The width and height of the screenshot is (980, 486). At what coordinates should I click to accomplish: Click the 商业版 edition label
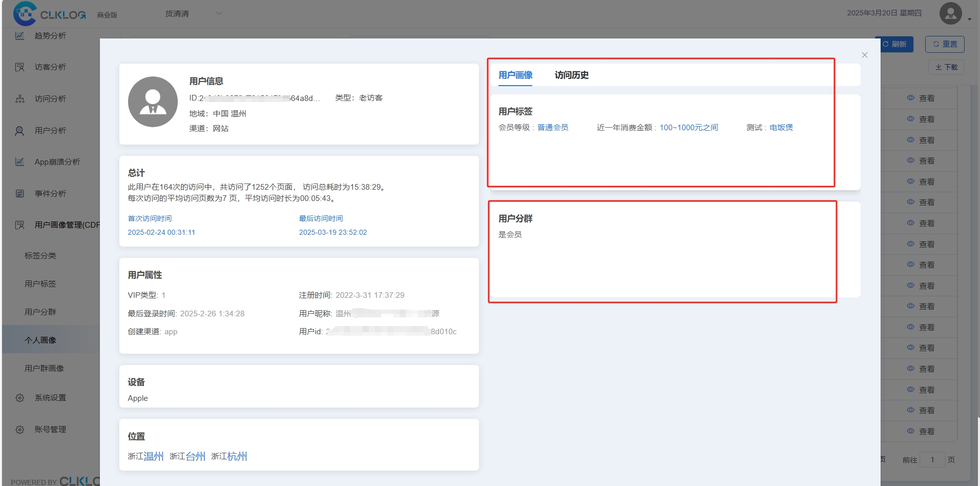pos(107,15)
